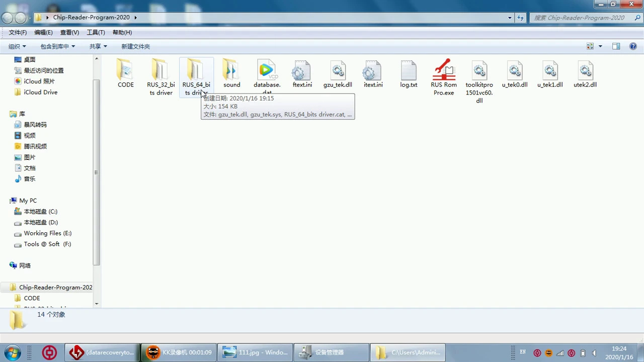This screenshot has height=362, width=644.
Task: Expand the 包含到库中 dropdown
Action: coord(57,46)
